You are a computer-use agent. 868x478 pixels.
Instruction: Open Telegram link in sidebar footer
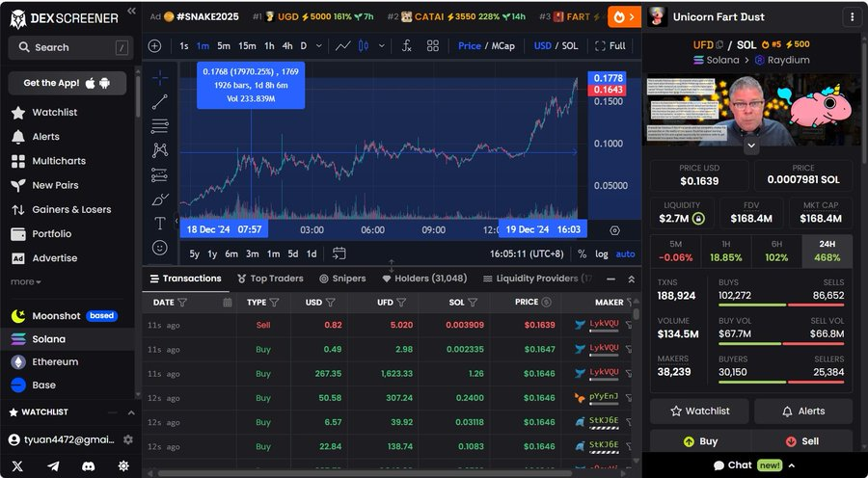[x=53, y=466]
